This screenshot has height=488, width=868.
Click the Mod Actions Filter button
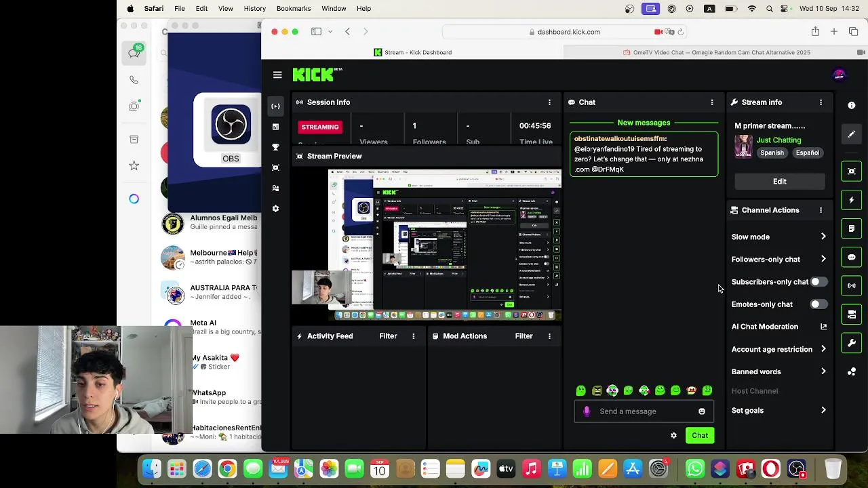[524, 336]
